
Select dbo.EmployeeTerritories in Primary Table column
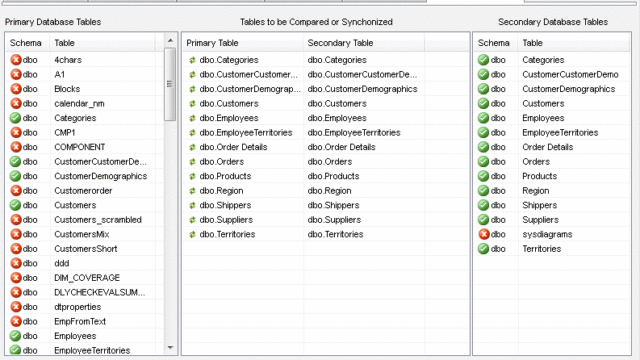[246, 133]
